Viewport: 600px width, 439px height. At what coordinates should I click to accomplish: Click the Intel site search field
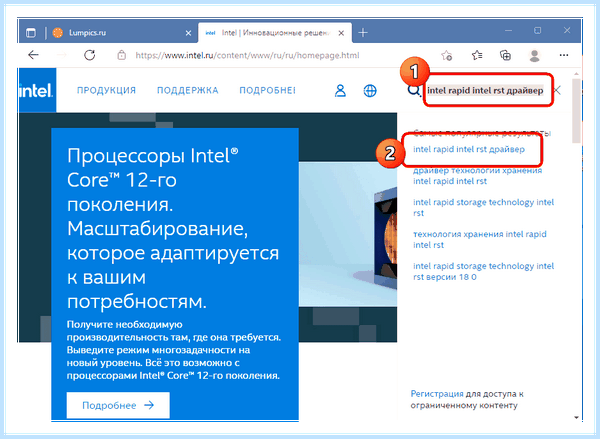pos(485,91)
